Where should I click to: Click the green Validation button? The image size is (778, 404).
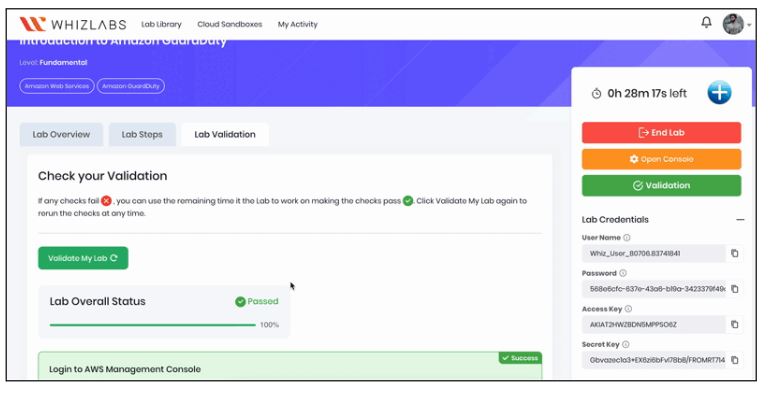(661, 186)
